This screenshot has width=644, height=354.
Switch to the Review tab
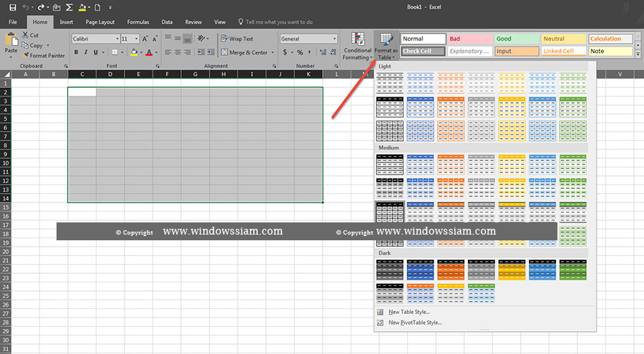click(193, 22)
